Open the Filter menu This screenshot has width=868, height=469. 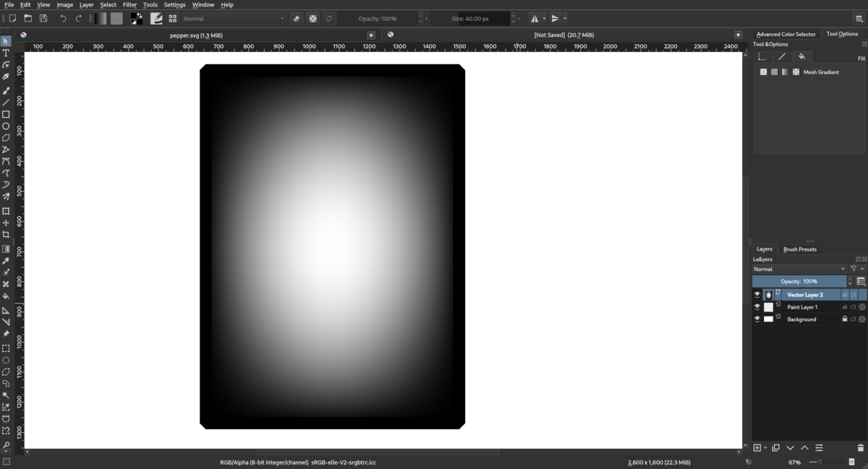point(129,5)
